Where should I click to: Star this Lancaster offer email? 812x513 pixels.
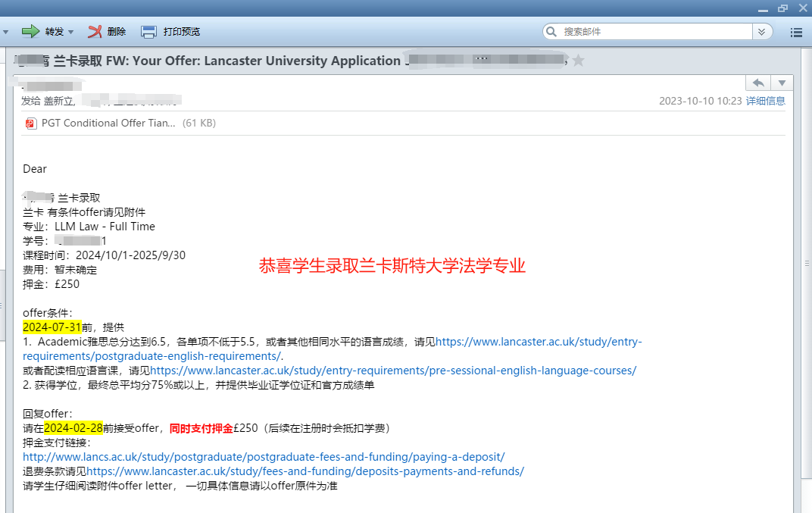(x=579, y=61)
